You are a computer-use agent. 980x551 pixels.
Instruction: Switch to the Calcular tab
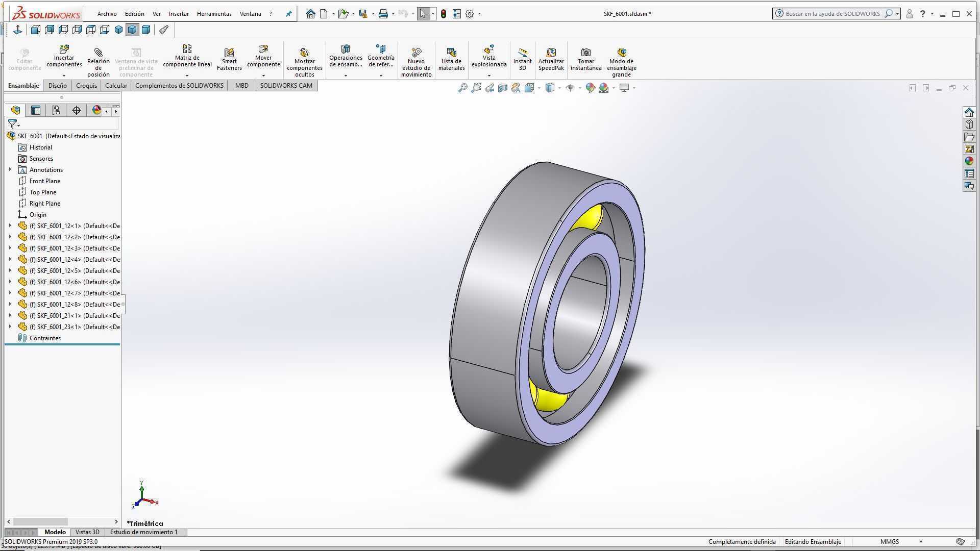click(x=116, y=86)
